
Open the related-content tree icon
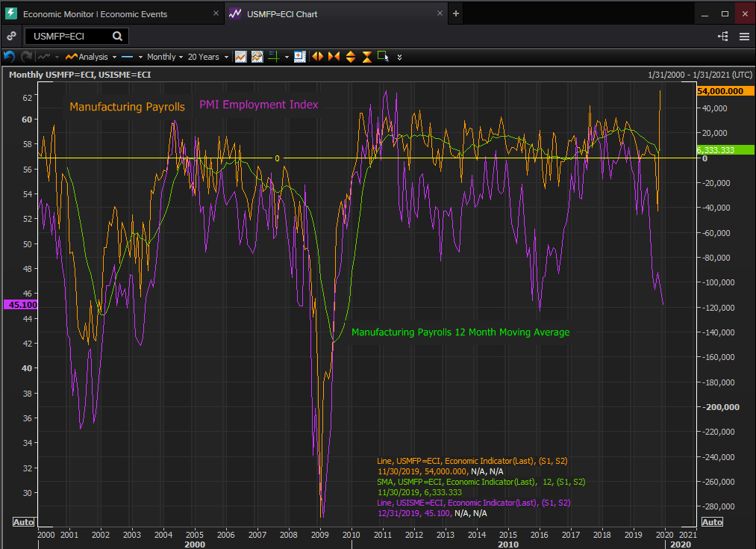click(x=722, y=36)
